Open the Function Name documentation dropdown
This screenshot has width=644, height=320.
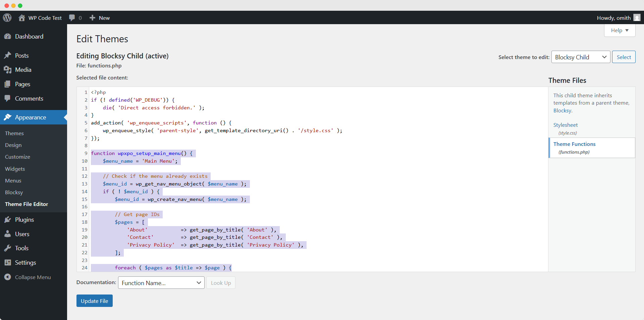click(161, 283)
